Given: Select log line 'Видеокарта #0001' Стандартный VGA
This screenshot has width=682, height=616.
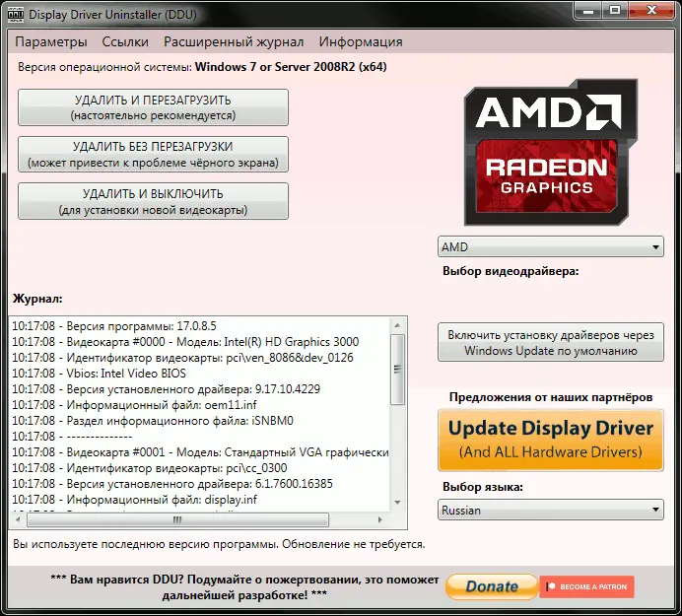Looking at the screenshot, I should pos(200,452).
